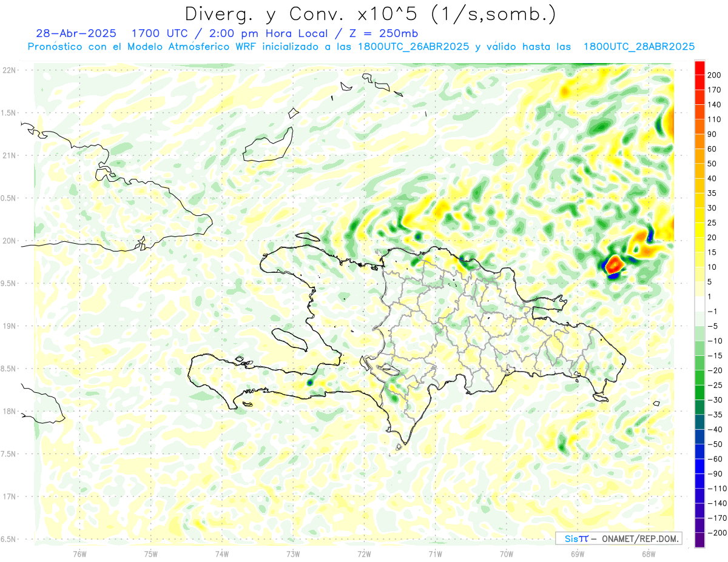Click the 18N latitude label
Viewport: 728px width, 562px height.
click(9, 411)
